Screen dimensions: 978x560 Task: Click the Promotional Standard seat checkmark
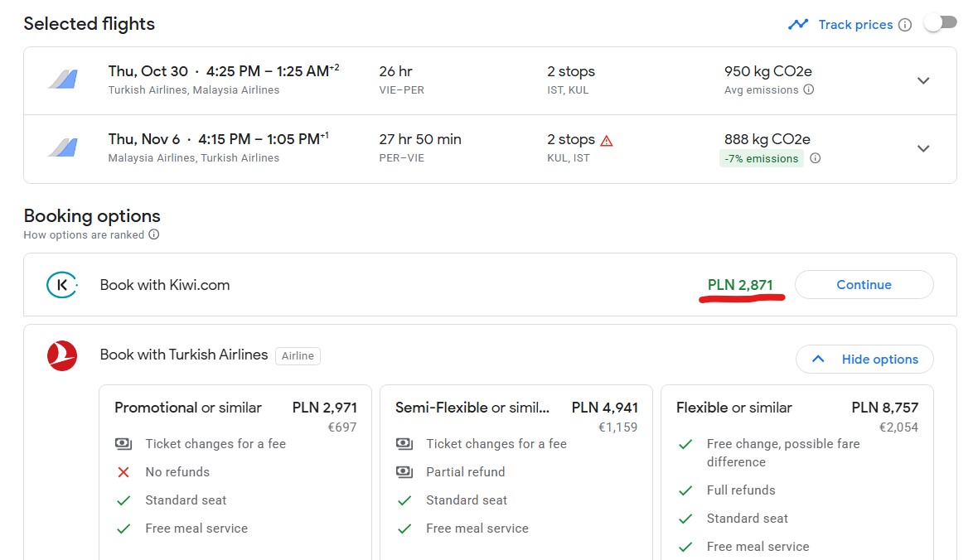click(123, 500)
